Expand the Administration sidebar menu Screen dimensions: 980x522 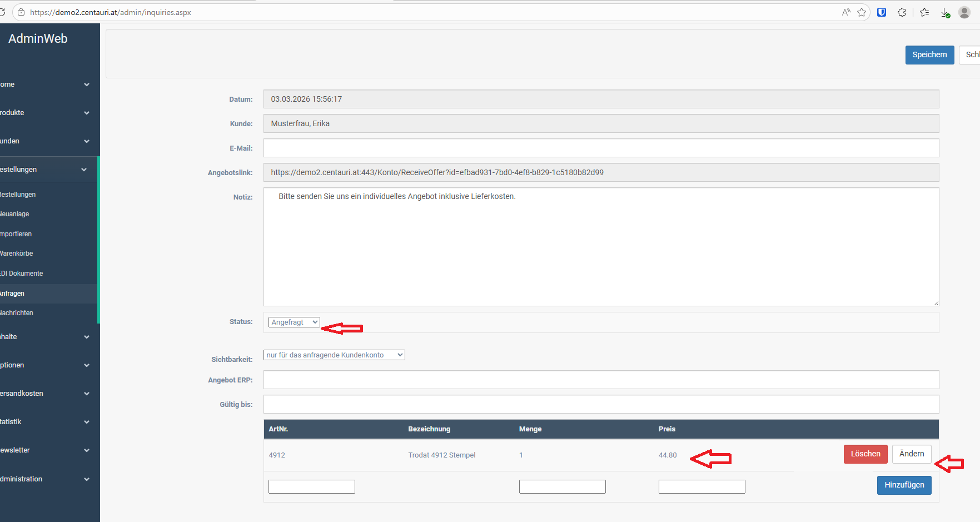point(49,479)
